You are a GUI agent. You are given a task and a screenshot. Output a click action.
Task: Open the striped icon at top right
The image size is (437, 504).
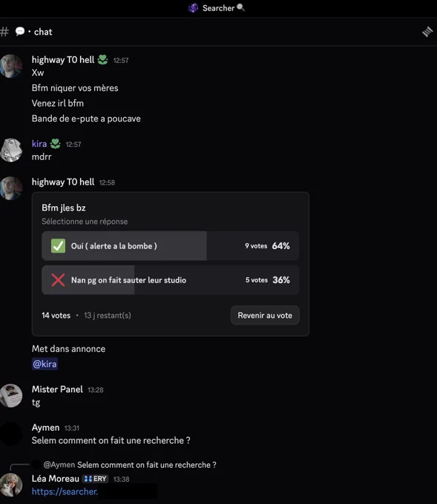[427, 31]
